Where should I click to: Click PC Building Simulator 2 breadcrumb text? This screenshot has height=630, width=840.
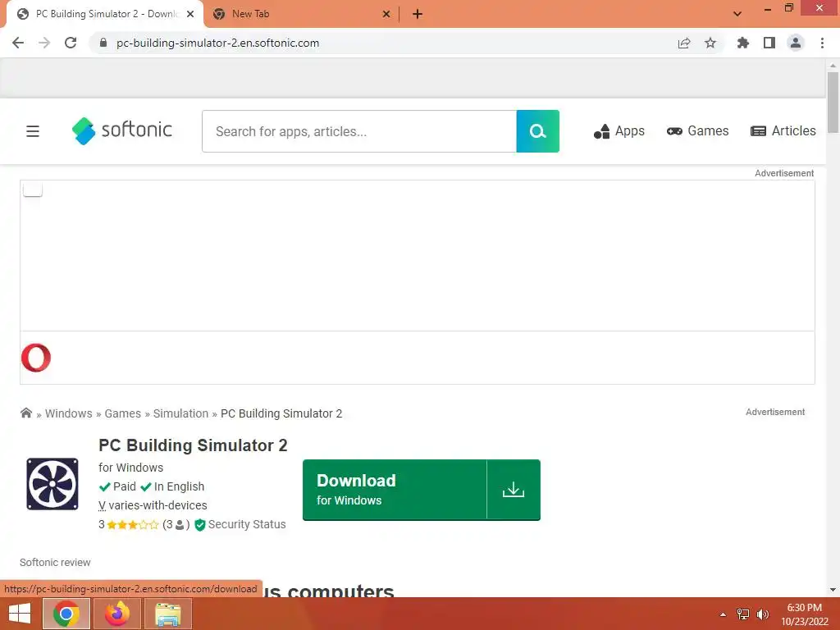(281, 413)
